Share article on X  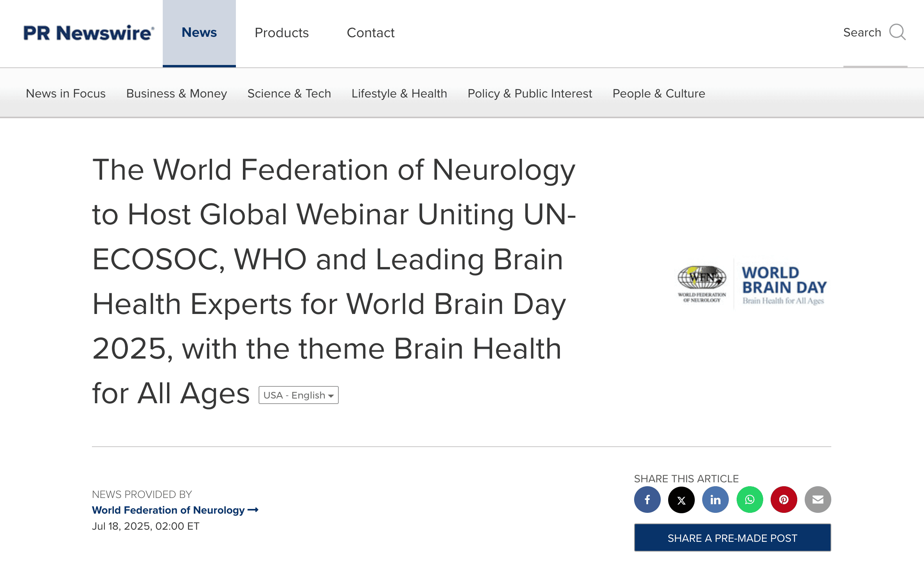(681, 500)
